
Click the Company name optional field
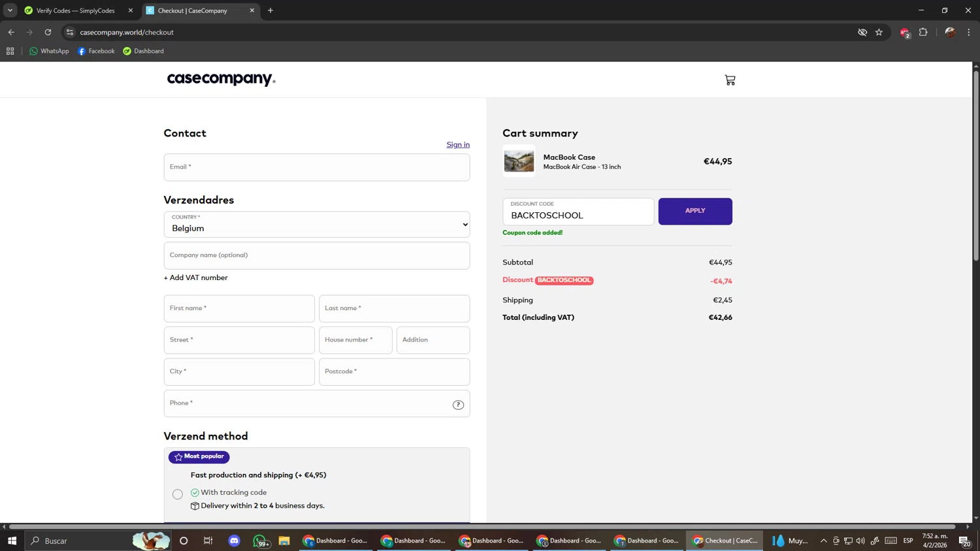[317, 255]
